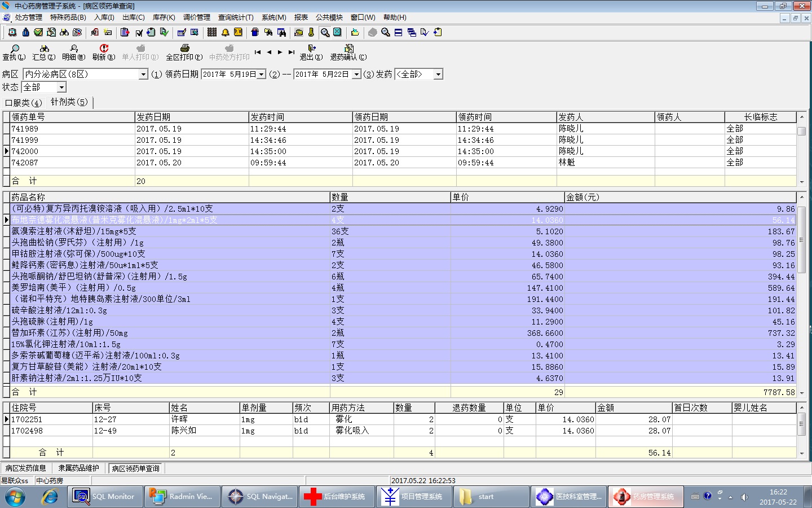Switch to the 口服类(4) tab
Screen dimensions: 812x508
[x=23, y=103]
